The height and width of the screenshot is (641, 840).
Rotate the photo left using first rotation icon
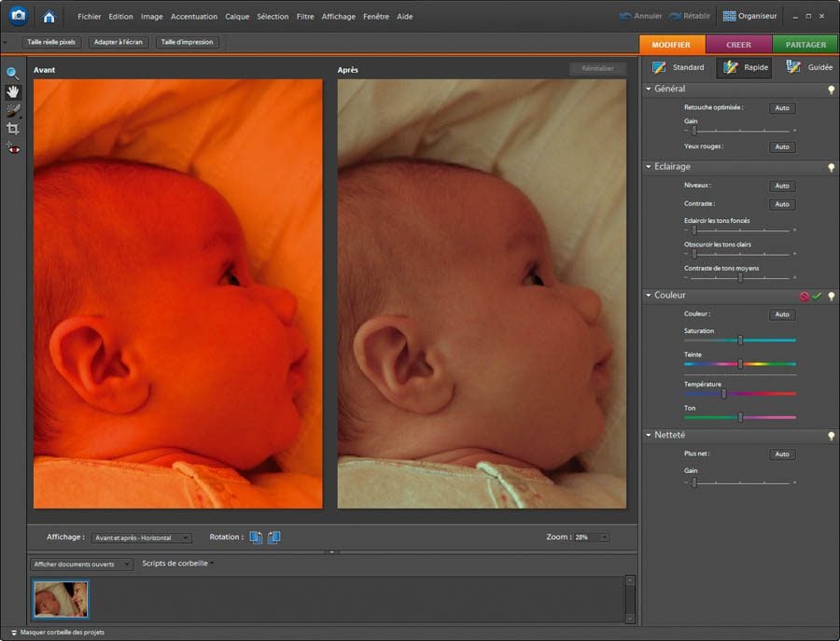coord(256,537)
